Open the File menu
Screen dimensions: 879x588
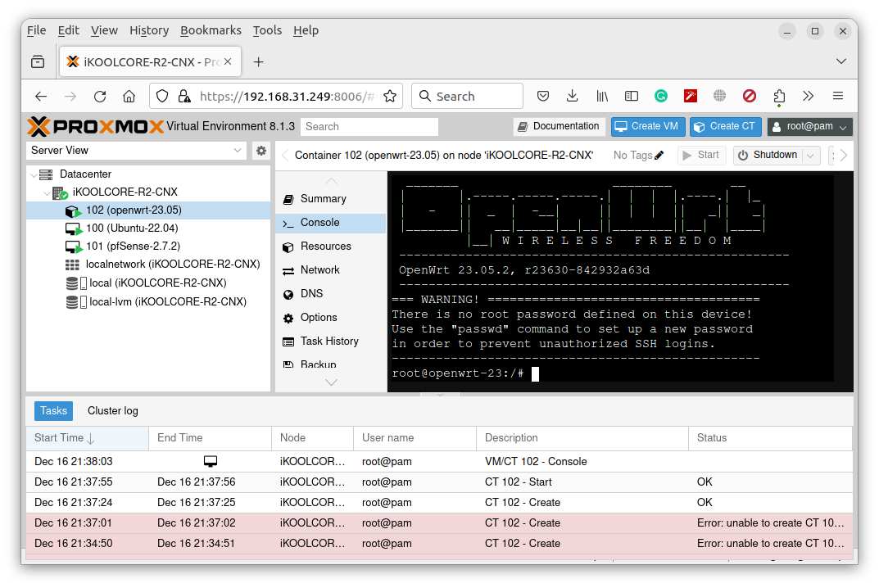(x=36, y=30)
